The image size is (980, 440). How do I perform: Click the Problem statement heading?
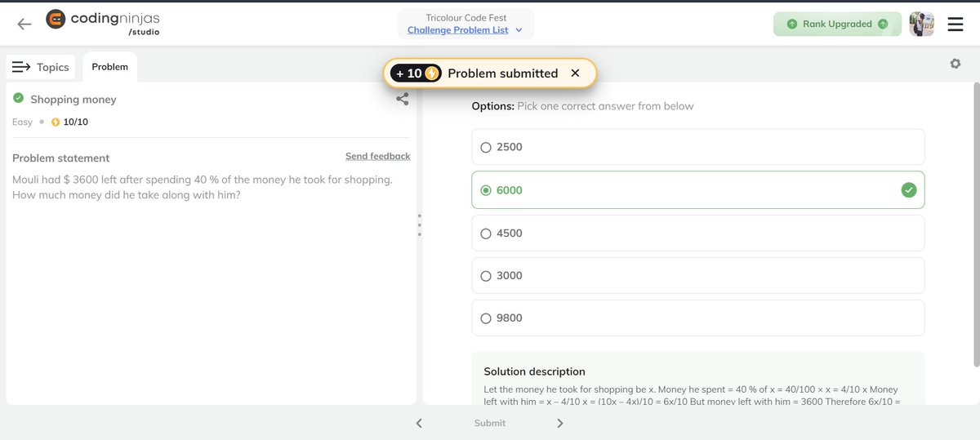tap(61, 158)
